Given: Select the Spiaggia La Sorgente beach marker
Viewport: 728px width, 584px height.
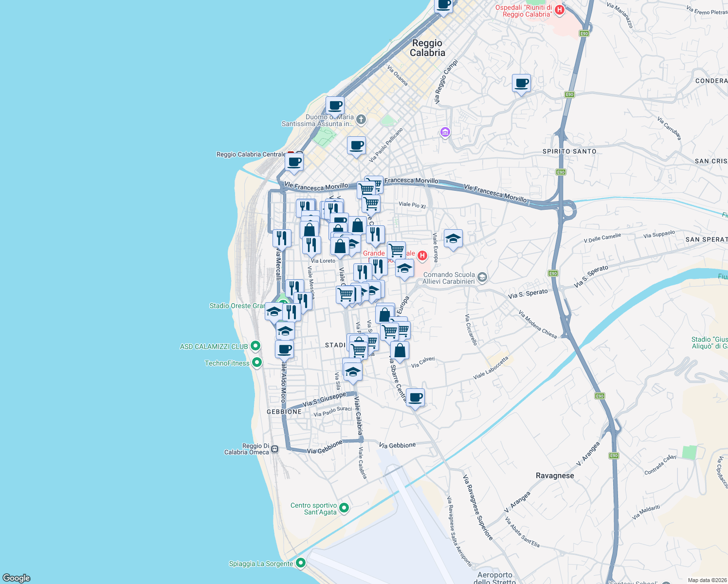Looking at the screenshot, I should click(x=301, y=563).
